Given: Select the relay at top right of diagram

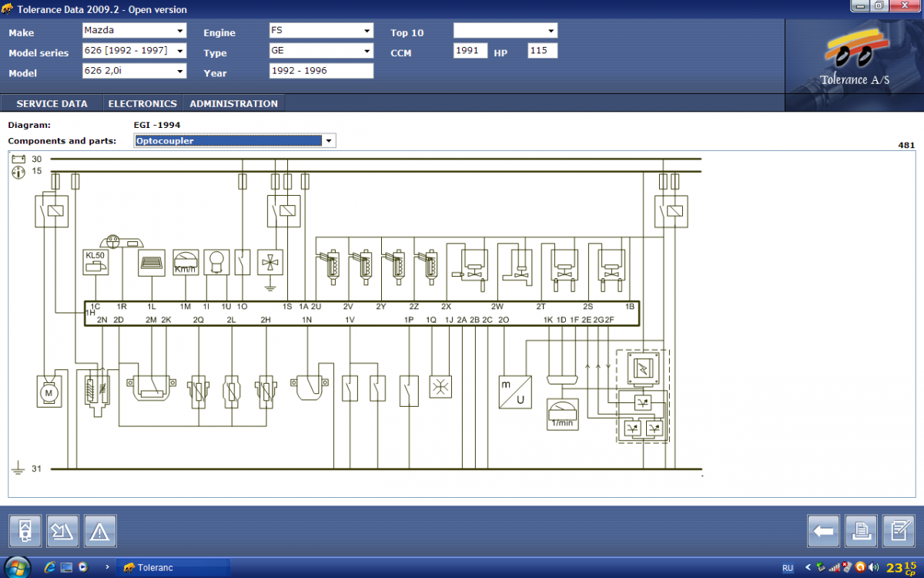Looking at the screenshot, I should pyautogui.click(x=671, y=210).
